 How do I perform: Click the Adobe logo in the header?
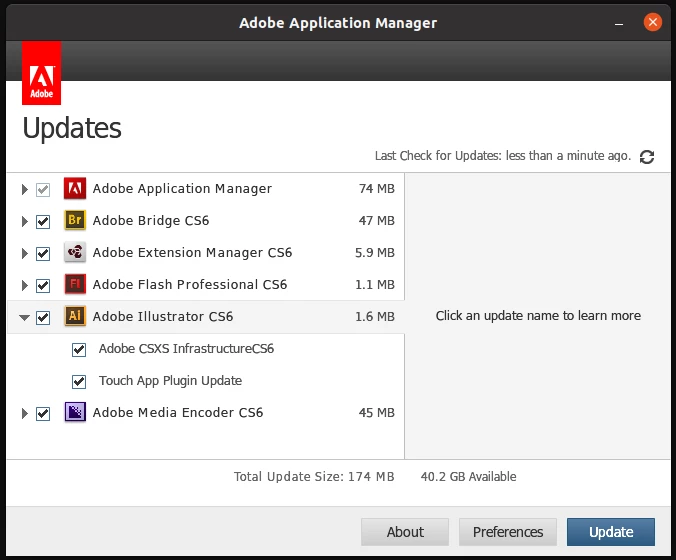coord(41,73)
